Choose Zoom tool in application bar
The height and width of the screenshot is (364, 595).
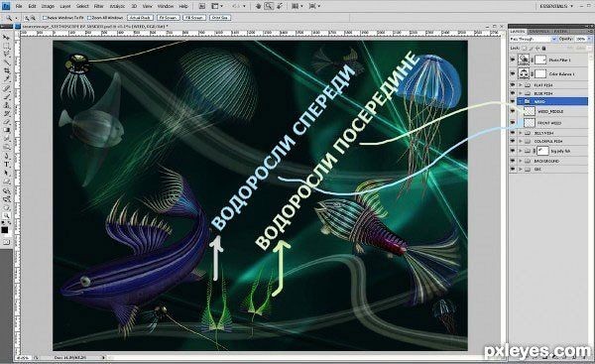click(x=269, y=6)
